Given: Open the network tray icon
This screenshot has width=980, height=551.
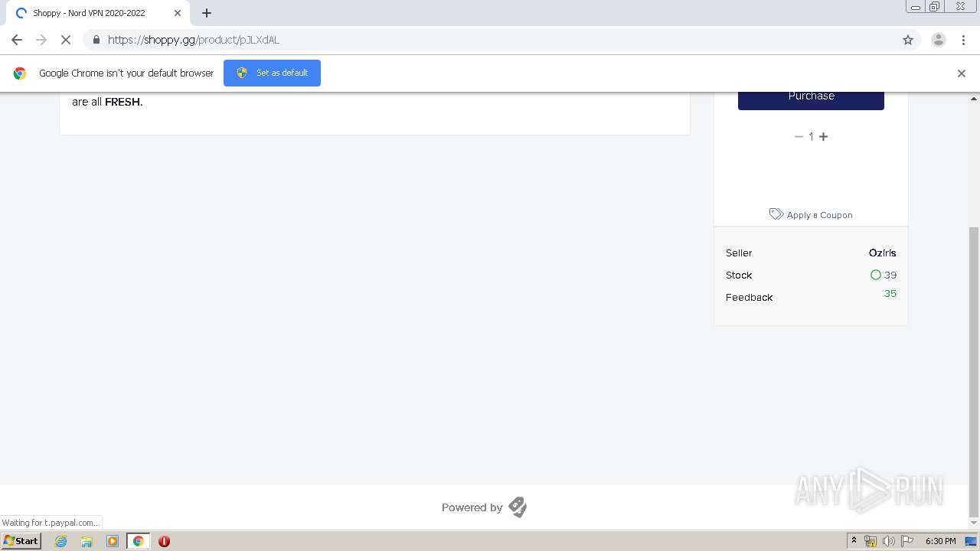Looking at the screenshot, I should pos(871,541).
